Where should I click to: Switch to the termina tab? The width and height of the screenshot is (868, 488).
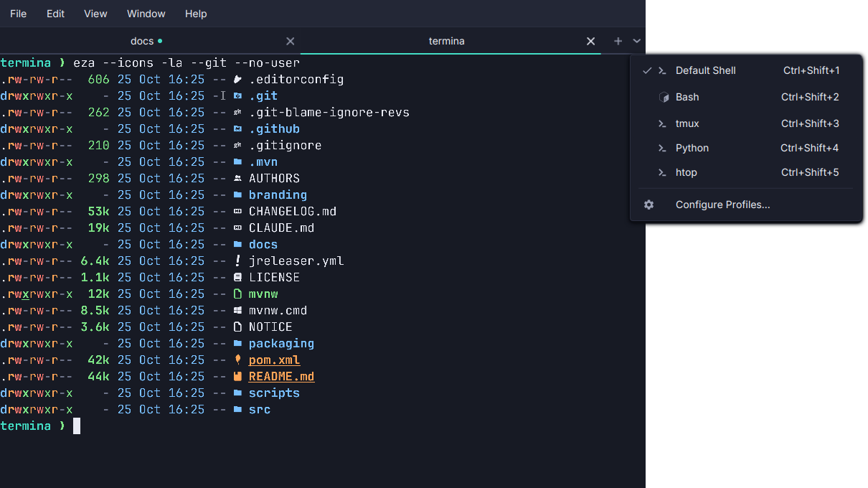(450, 41)
